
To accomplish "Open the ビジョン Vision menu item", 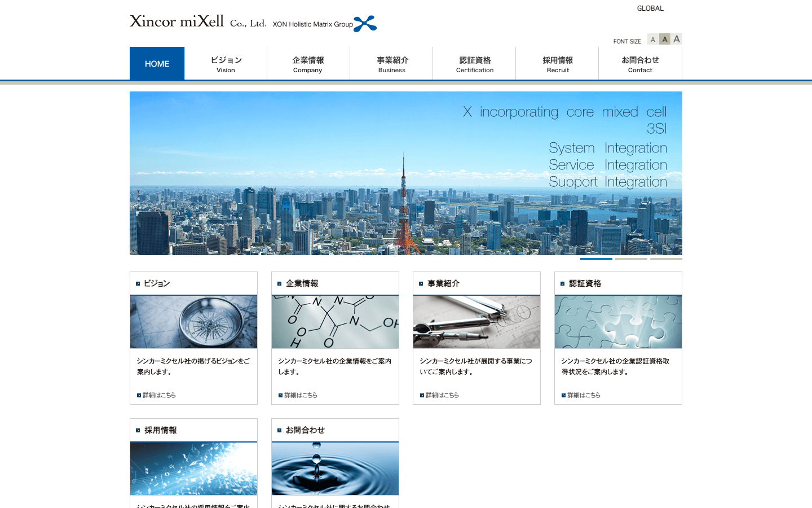I will [x=226, y=63].
